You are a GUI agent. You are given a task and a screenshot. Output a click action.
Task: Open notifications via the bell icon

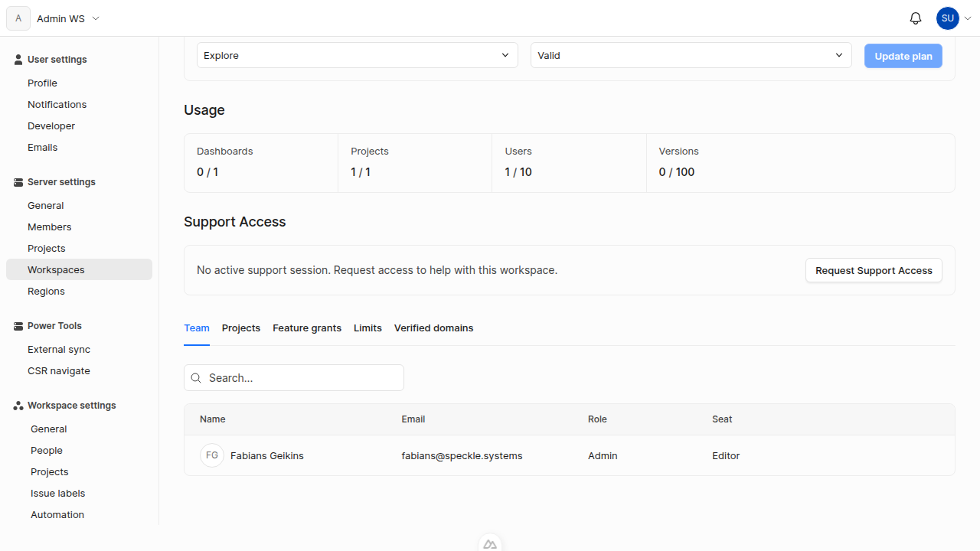point(915,18)
